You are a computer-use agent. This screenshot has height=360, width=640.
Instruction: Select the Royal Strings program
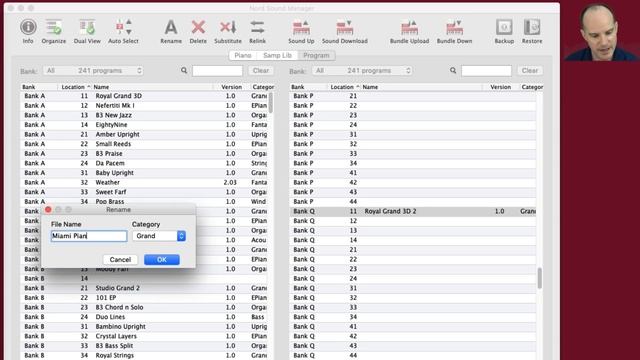144,355
